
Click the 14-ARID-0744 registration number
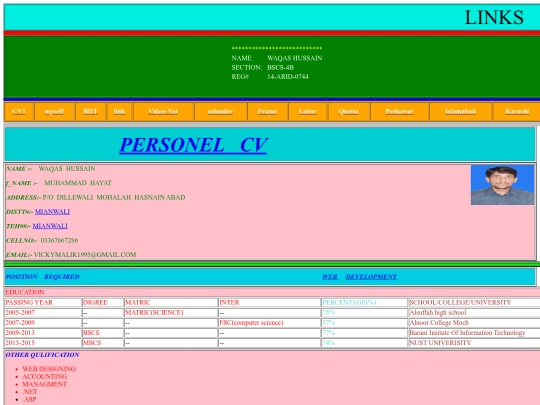pos(288,77)
